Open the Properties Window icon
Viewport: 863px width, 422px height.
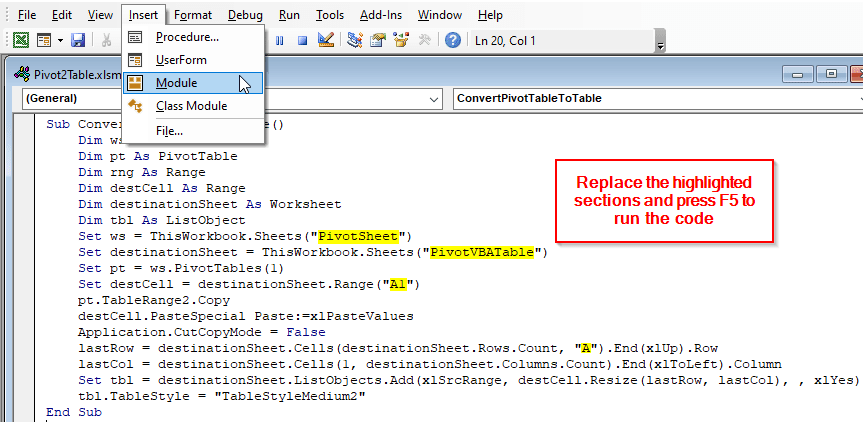tap(378, 40)
